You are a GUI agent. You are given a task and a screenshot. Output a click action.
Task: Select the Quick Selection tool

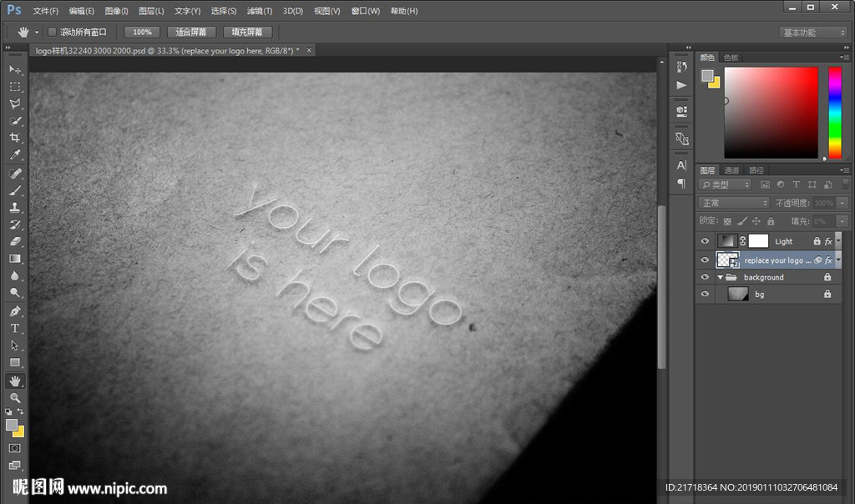[15, 120]
